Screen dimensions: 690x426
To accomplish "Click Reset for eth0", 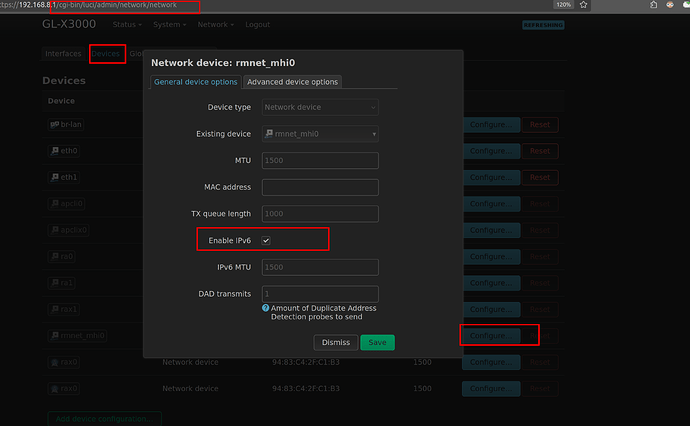I will [x=540, y=151].
